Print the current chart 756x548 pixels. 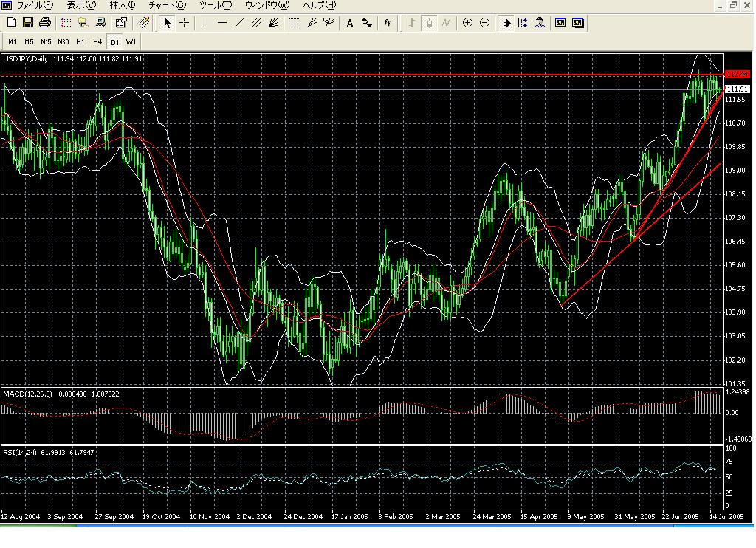click(x=44, y=23)
